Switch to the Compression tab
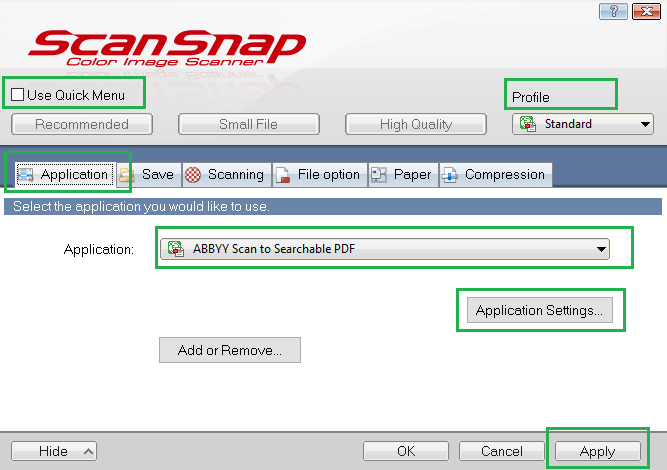Screen dimensions: 667x470 tap(496, 175)
